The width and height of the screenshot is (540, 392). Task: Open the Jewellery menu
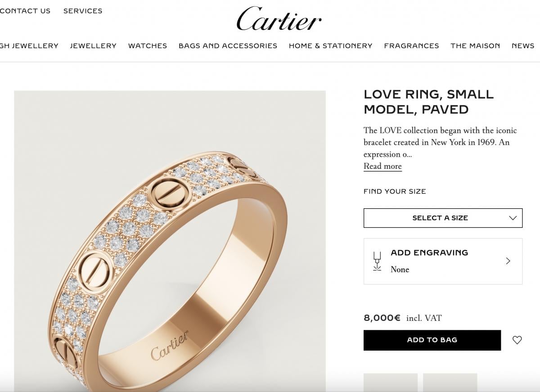pyautogui.click(x=93, y=46)
